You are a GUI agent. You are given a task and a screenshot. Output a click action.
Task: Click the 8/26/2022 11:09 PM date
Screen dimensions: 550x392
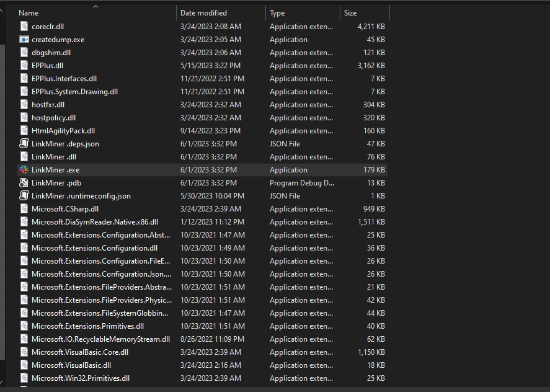point(212,339)
